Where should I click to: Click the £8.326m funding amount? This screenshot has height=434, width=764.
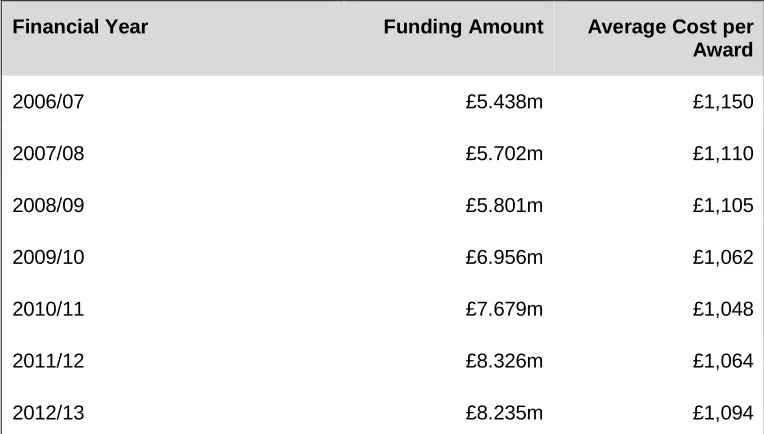click(x=504, y=361)
